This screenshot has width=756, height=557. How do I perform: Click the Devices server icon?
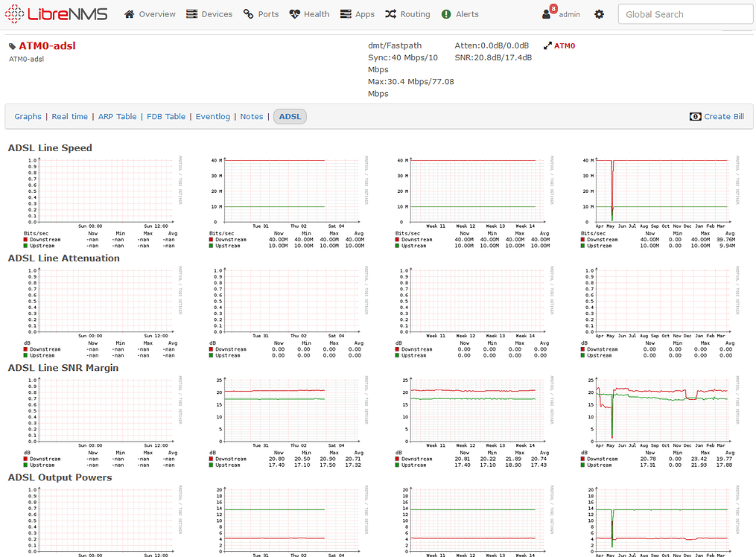[192, 14]
